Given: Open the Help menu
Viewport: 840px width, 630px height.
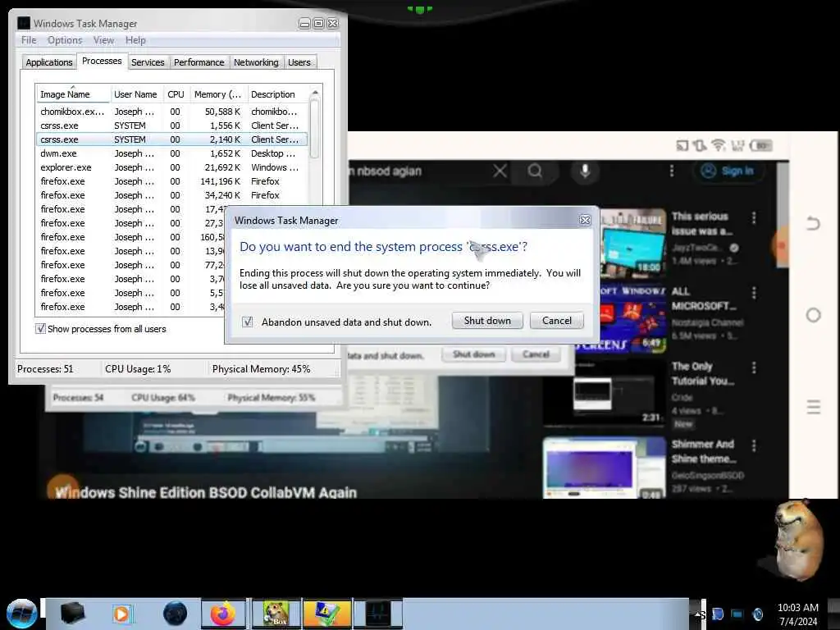Looking at the screenshot, I should [x=135, y=40].
